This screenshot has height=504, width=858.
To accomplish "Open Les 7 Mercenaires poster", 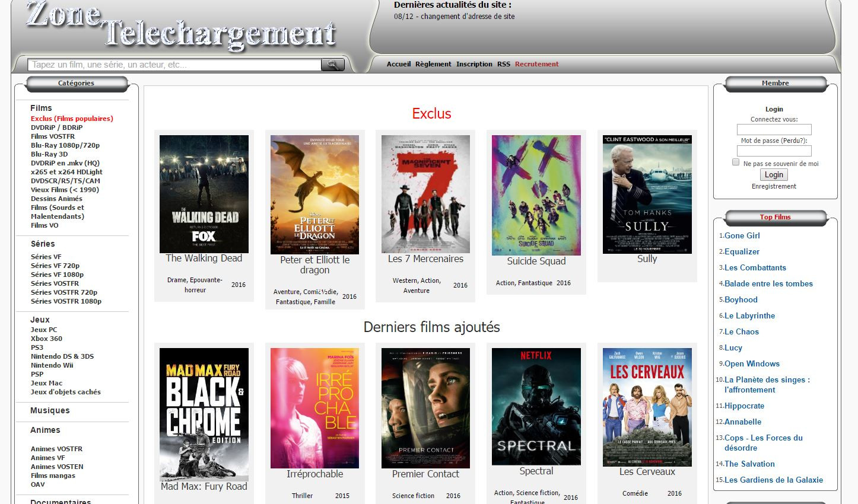I will [x=425, y=194].
